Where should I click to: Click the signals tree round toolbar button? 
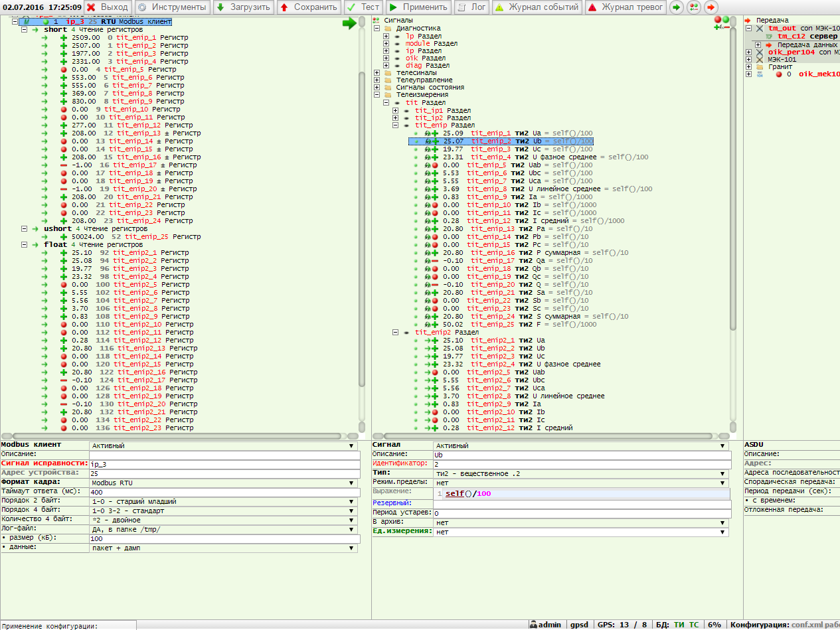[x=694, y=7]
